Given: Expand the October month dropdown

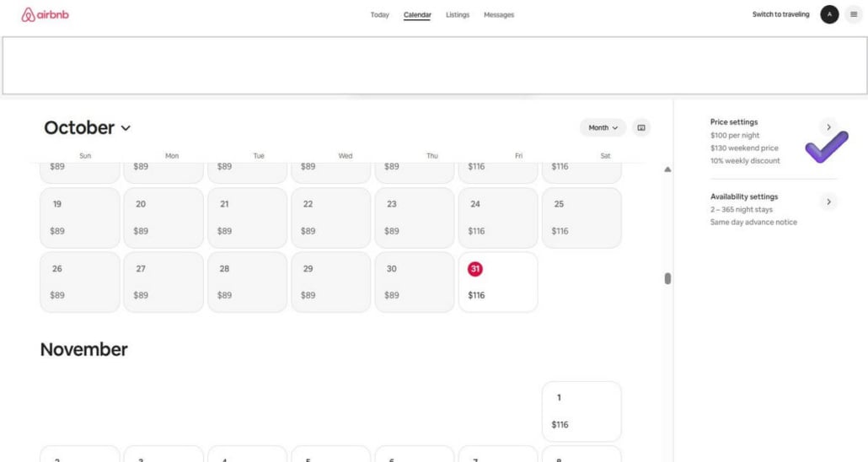Looking at the screenshot, I should coord(88,128).
